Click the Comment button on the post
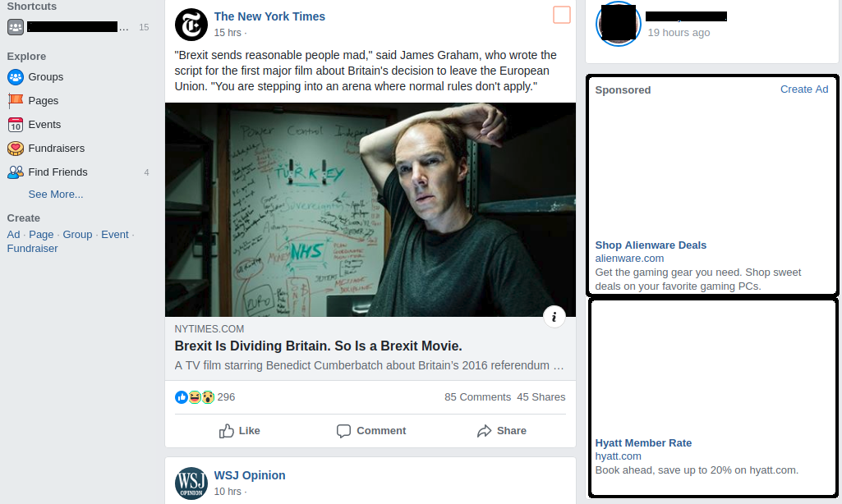The height and width of the screenshot is (504, 842). pyautogui.click(x=371, y=431)
